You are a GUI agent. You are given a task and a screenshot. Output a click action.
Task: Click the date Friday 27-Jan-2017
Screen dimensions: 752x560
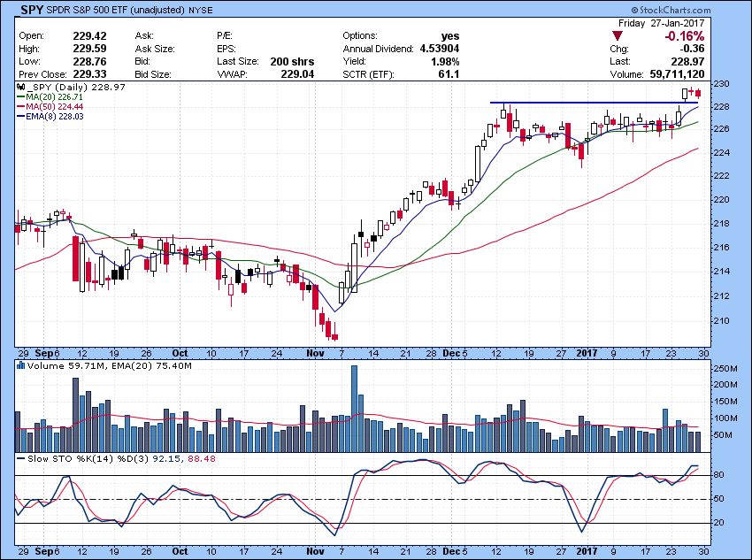pyautogui.click(x=662, y=23)
